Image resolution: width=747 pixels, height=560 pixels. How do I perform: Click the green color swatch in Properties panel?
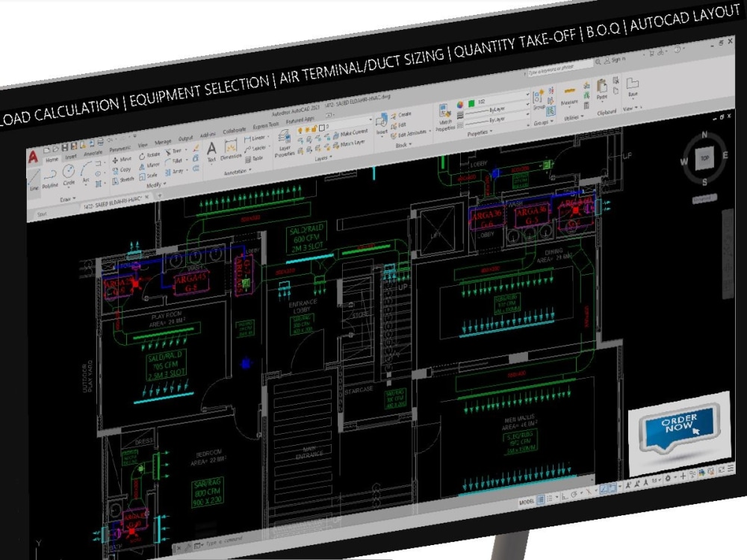pyautogui.click(x=470, y=102)
